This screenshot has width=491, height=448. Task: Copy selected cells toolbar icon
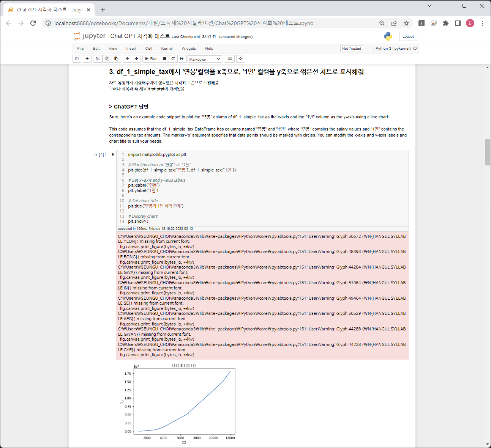(x=107, y=59)
